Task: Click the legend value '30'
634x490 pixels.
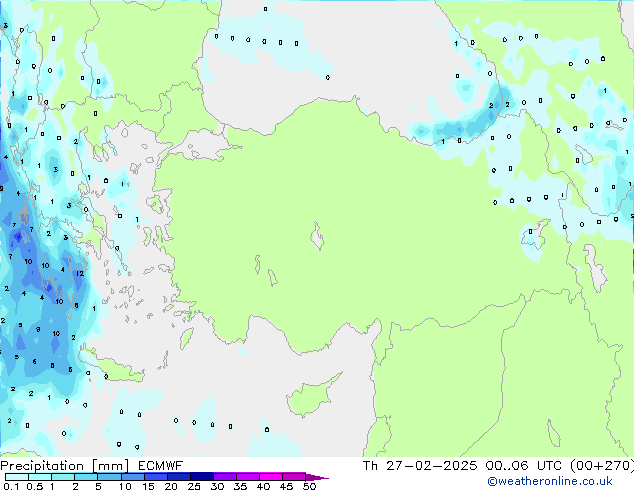Action: pos(217,486)
